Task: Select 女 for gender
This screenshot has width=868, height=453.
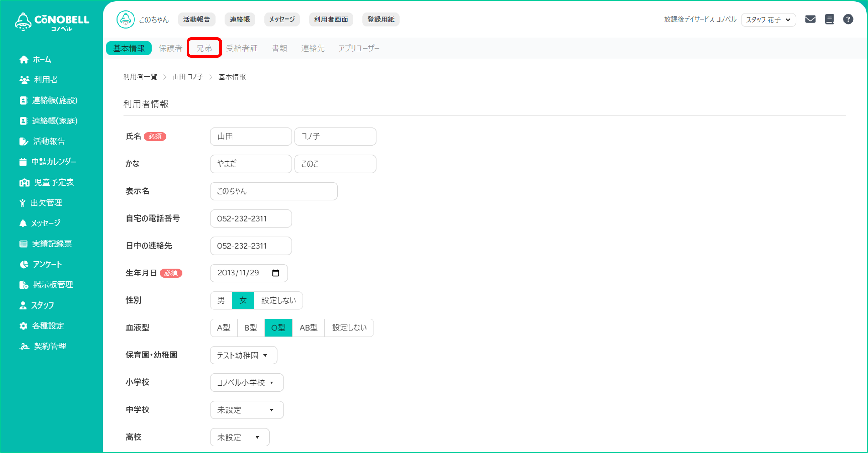Action: pos(243,300)
